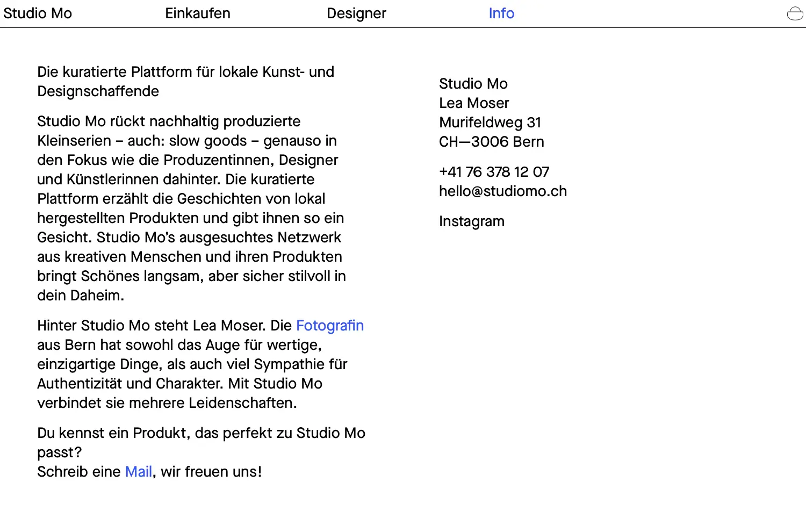This screenshot has height=532, width=806.
Task: Click the sentence 'Hinter Studio Mo steht Lea Moser'
Action: pyautogui.click(x=164, y=326)
